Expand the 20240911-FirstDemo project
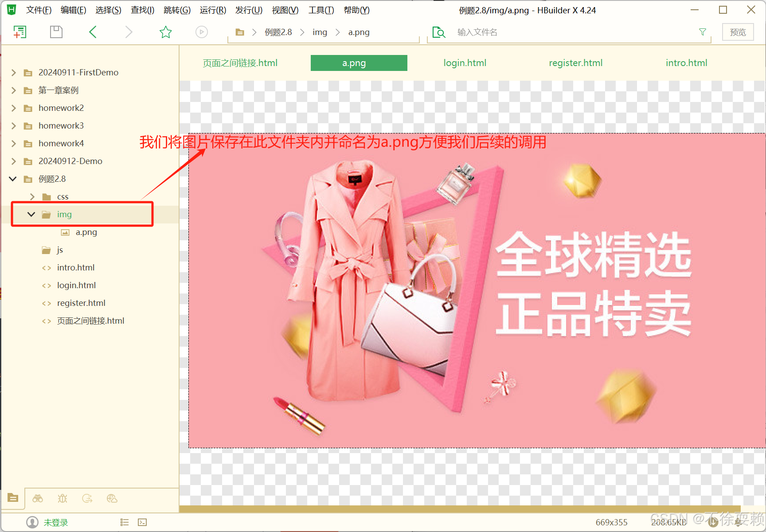The width and height of the screenshot is (766, 532). pyautogui.click(x=13, y=72)
